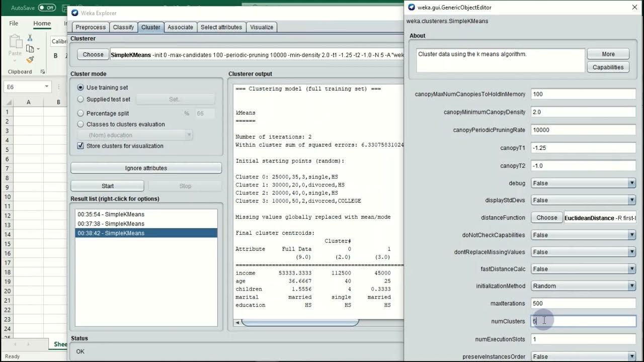Expand the Paste options arrow under Paste

coord(15,61)
